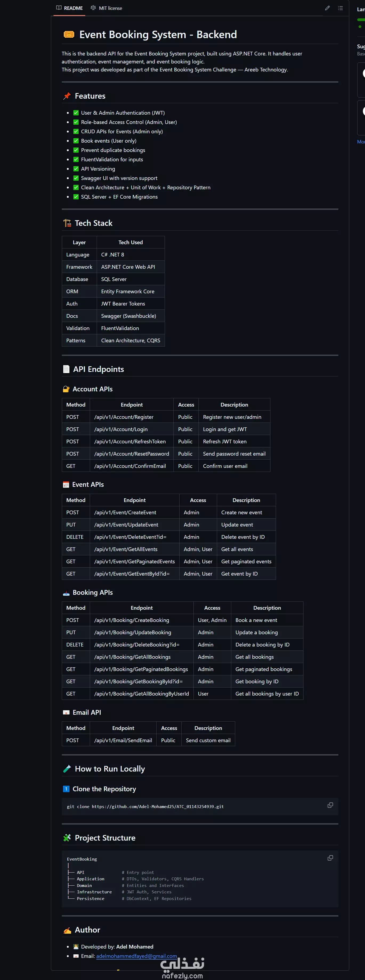The height and width of the screenshot is (980, 365).
Task: Click the green check before SQL Server + EF Core
Action: click(76, 197)
